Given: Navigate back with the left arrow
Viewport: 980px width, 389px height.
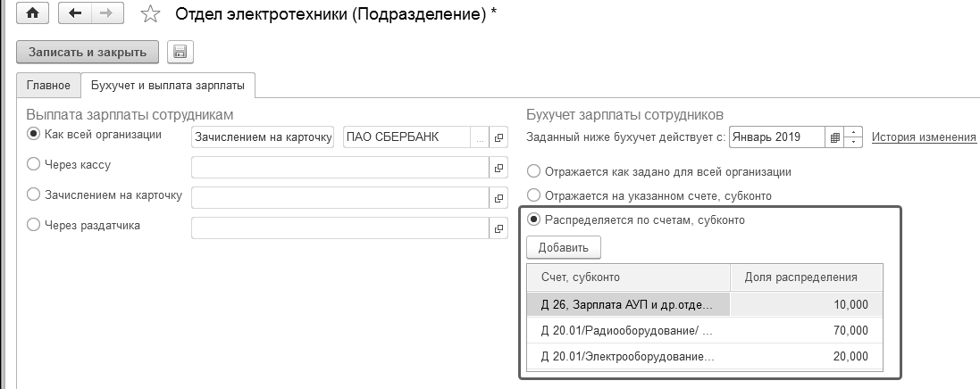Looking at the screenshot, I should (x=74, y=14).
